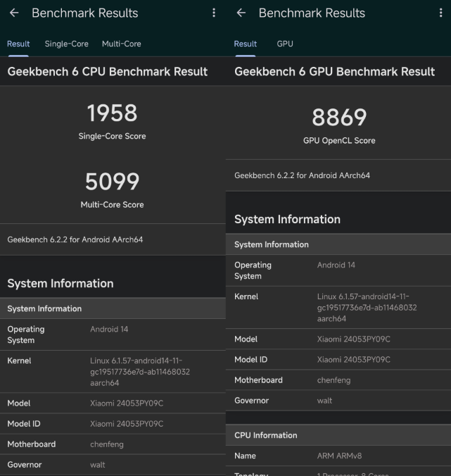The width and height of the screenshot is (451, 476).
Task: Tap the Operating System label on GPU screen
Action: [x=253, y=270]
